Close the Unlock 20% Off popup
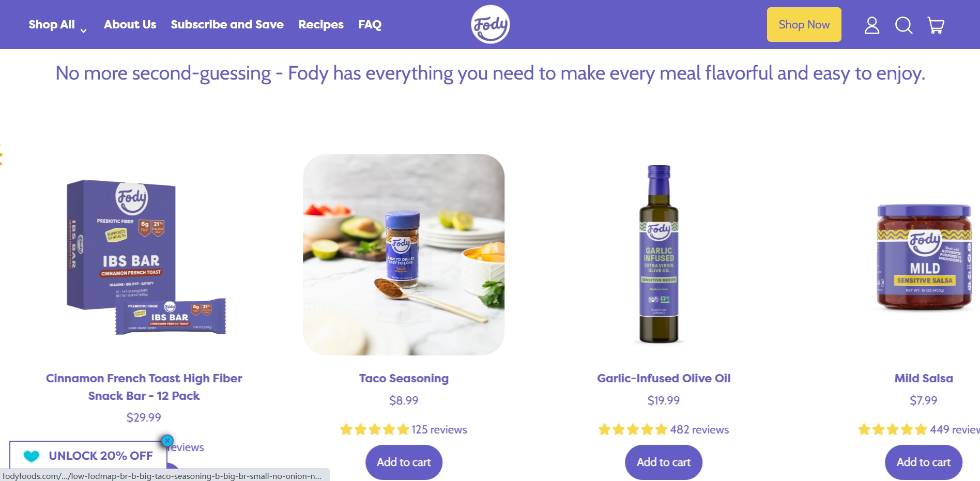This screenshot has width=980, height=481. [x=167, y=441]
